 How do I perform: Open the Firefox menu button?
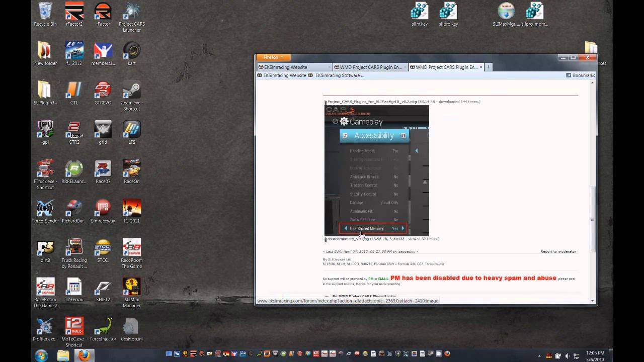click(x=273, y=57)
